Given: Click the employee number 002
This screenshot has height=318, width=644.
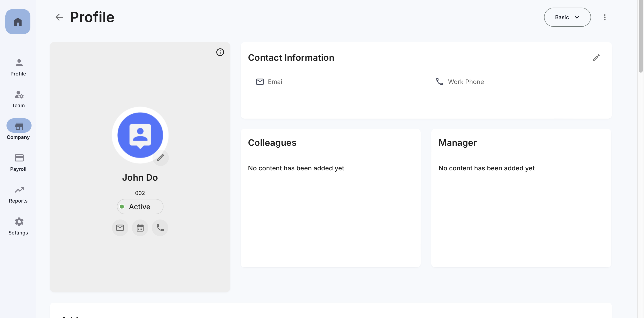Looking at the screenshot, I should coord(140,193).
